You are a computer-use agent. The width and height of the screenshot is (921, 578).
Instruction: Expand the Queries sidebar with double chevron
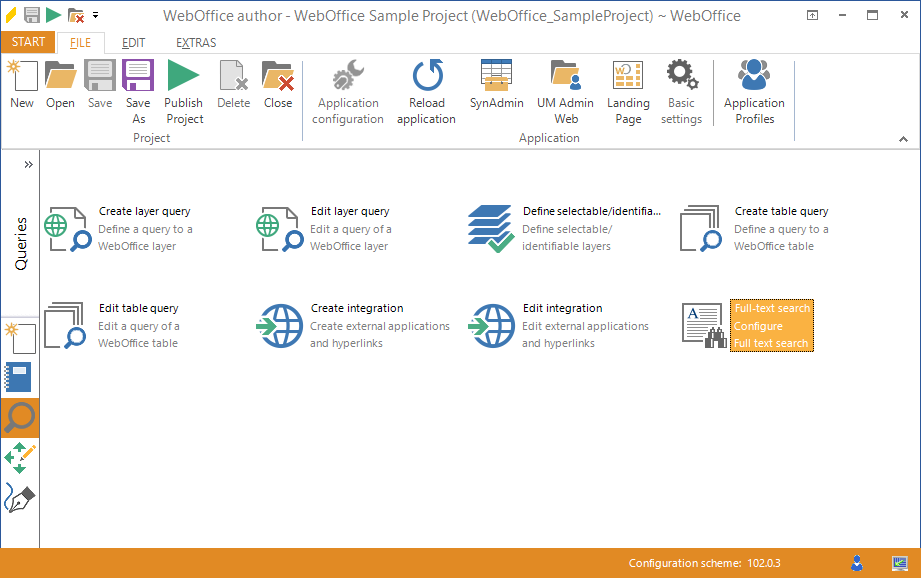28,164
